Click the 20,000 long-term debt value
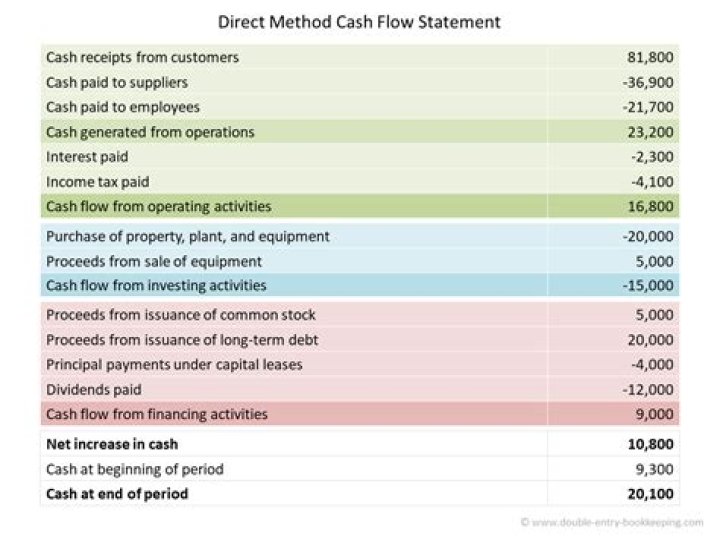The width and height of the screenshot is (720, 539). [x=650, y=340]
